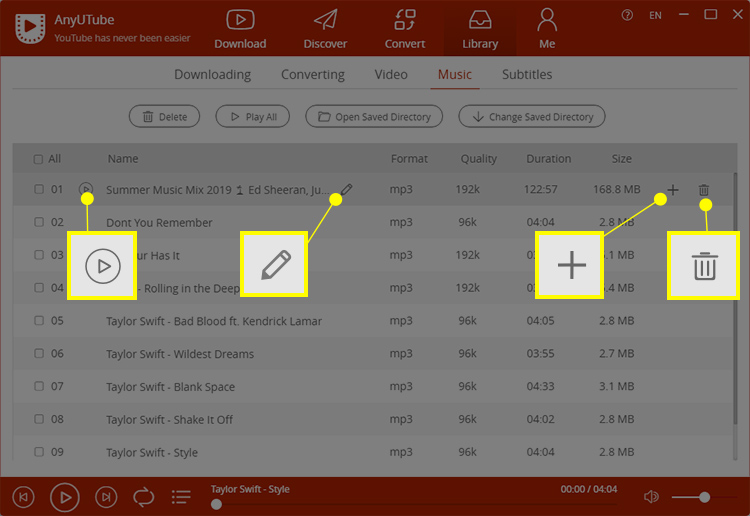
Task: Toggle the repeat loop icon
Action: point(143,497)
